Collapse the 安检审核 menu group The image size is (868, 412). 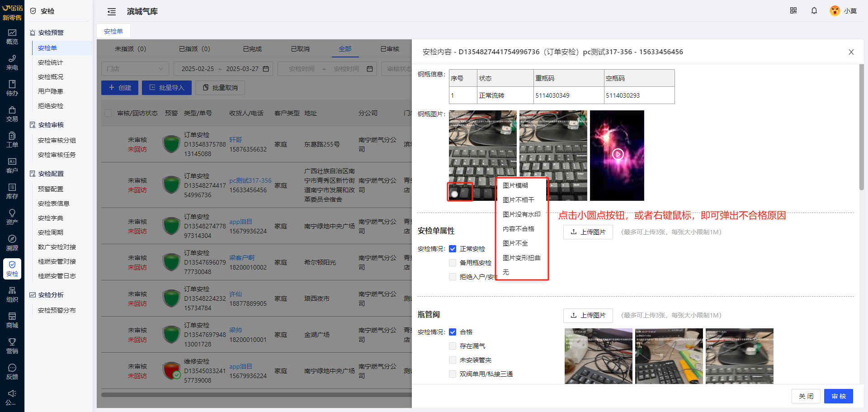pyautogui.click(x=51, y=125)
